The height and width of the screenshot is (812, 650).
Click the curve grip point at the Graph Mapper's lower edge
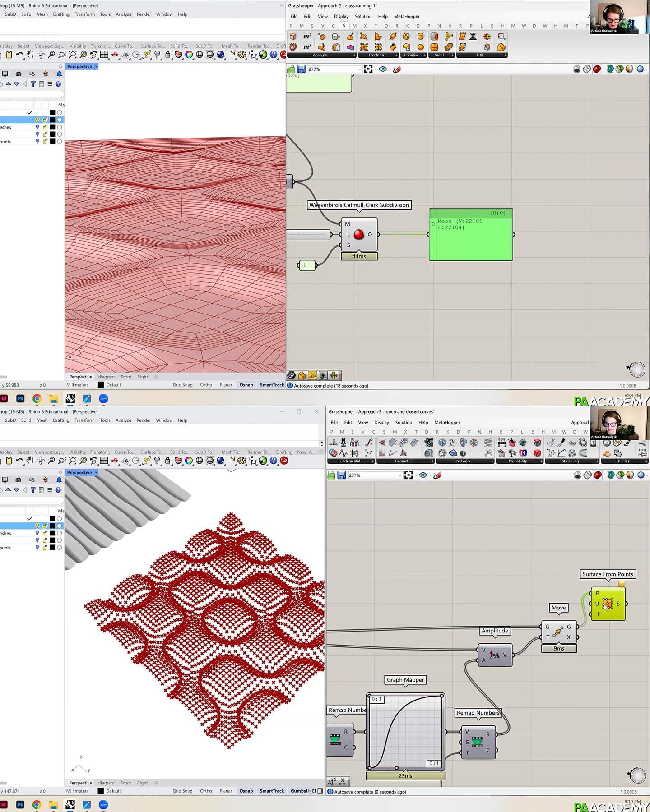point(396,768)
